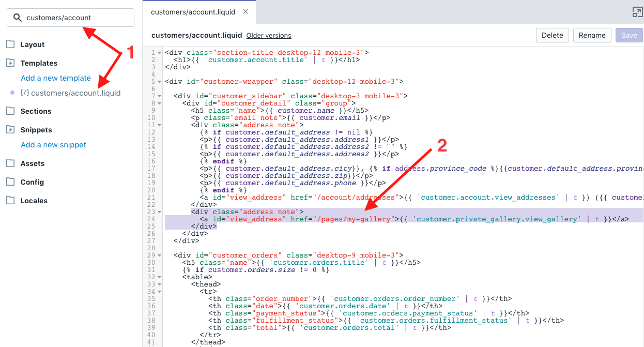This screenshot has height=347, width=644.
Task: Click the file title customers/account.liquid heading
Action: [196, 36]
